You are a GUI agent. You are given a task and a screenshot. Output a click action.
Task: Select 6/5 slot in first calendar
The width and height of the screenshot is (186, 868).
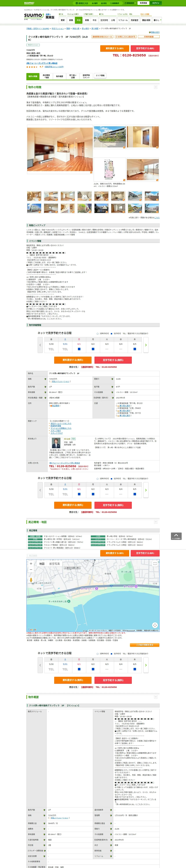[135, 349]
